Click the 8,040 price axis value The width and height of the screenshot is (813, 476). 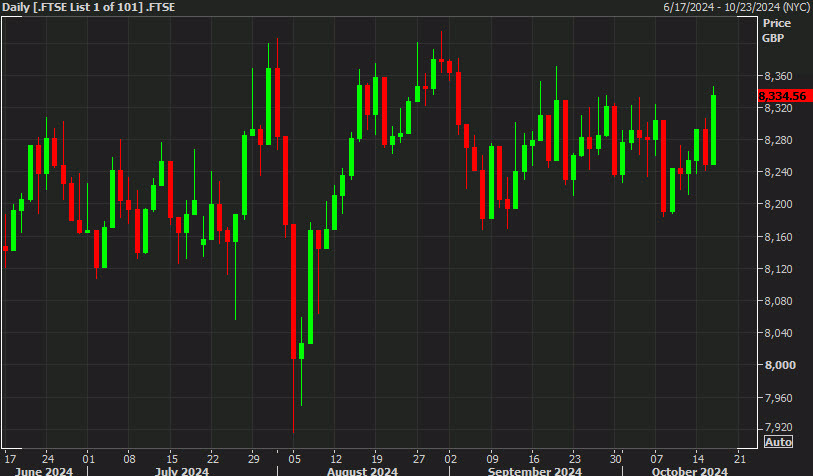[778, 333]
